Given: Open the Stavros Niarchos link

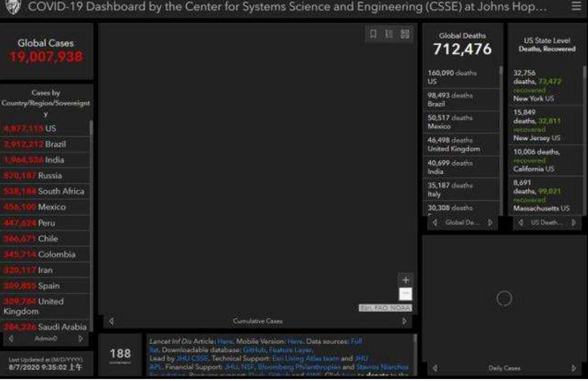Looking at the screenshot, I should pos(382,367).
